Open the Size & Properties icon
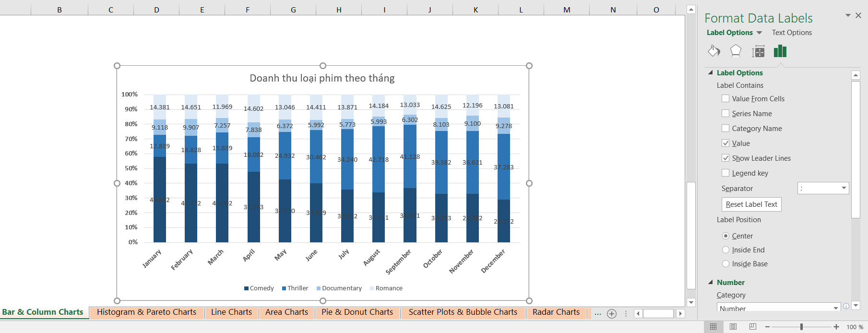This screenshot has height=333, width=868. point(758,51)
